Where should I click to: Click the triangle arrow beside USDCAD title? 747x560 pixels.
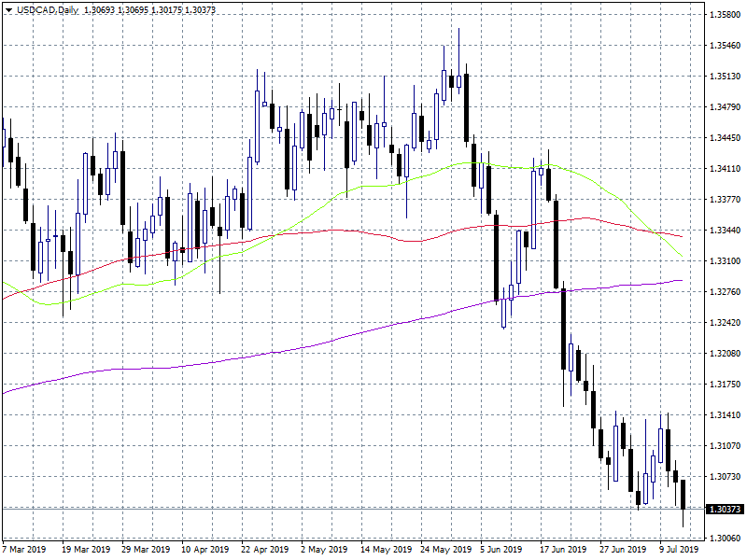(x=8, y=9)
